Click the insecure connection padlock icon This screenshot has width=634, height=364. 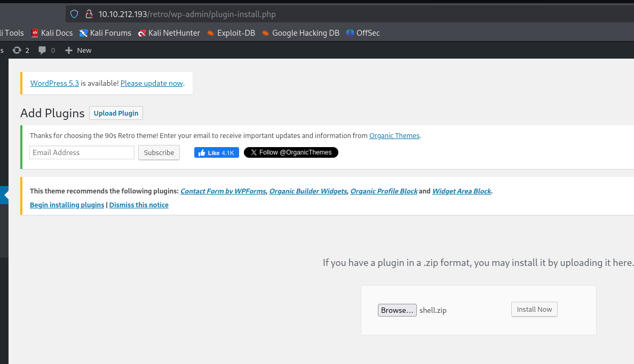89,14
